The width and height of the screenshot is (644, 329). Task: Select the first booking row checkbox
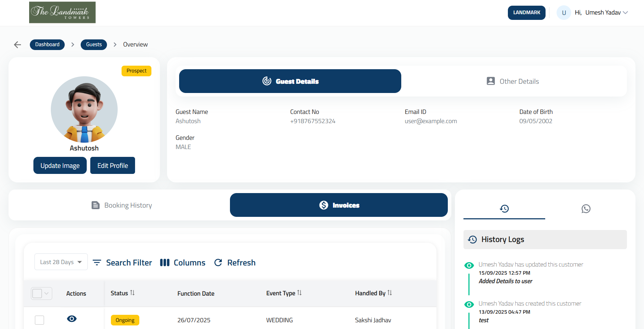point(39,320)
